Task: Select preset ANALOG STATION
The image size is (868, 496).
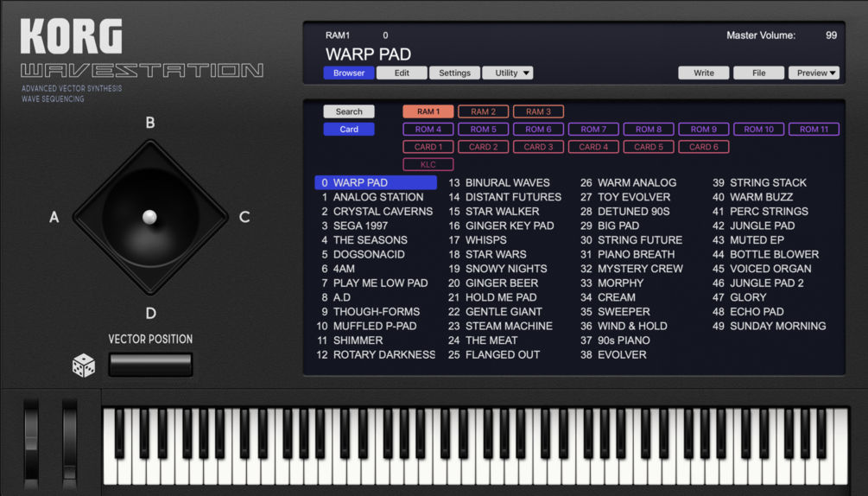Action: point(378,197)
